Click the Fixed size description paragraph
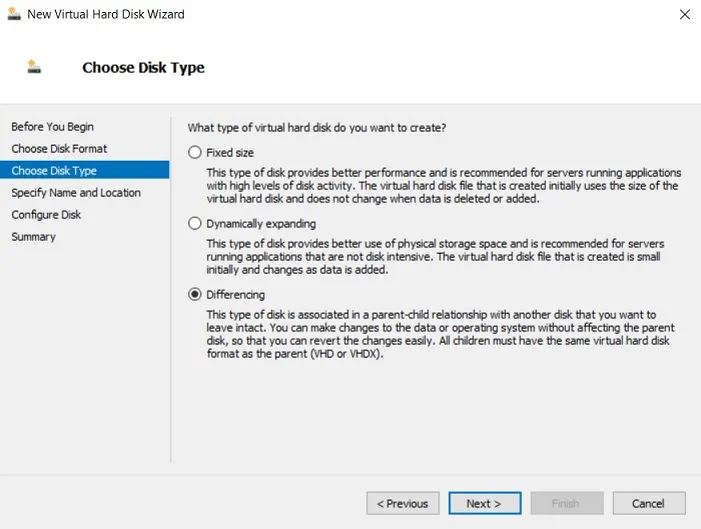The width and height of the screenshot is (701, 529). coord(442,186)
